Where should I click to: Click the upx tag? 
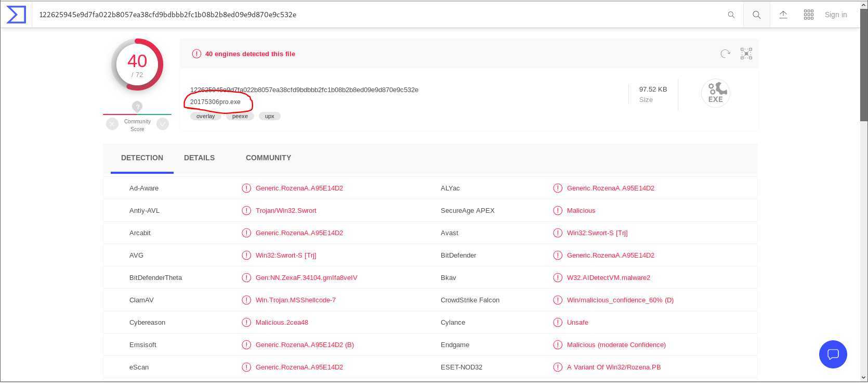pos(270,116)
